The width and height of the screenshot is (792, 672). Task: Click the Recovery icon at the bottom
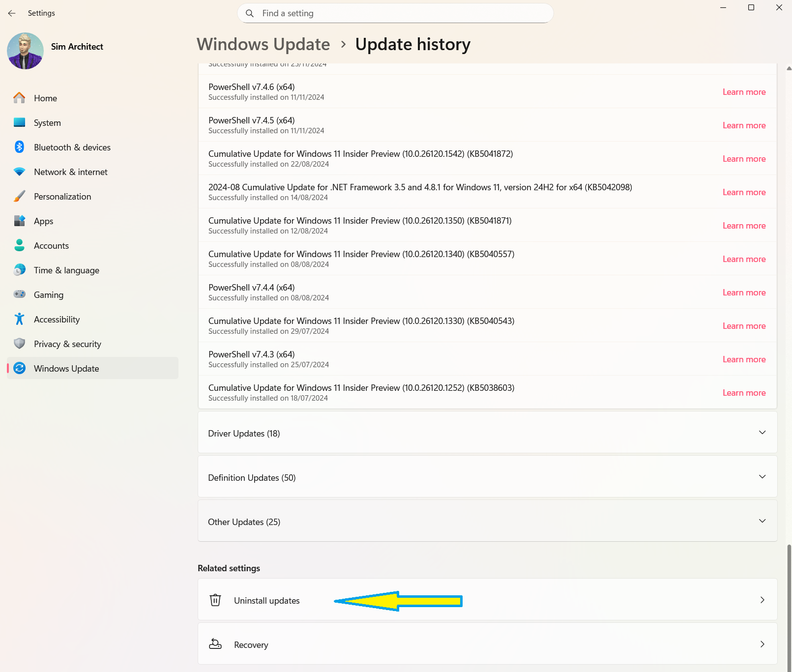click(x=215, y=644)
